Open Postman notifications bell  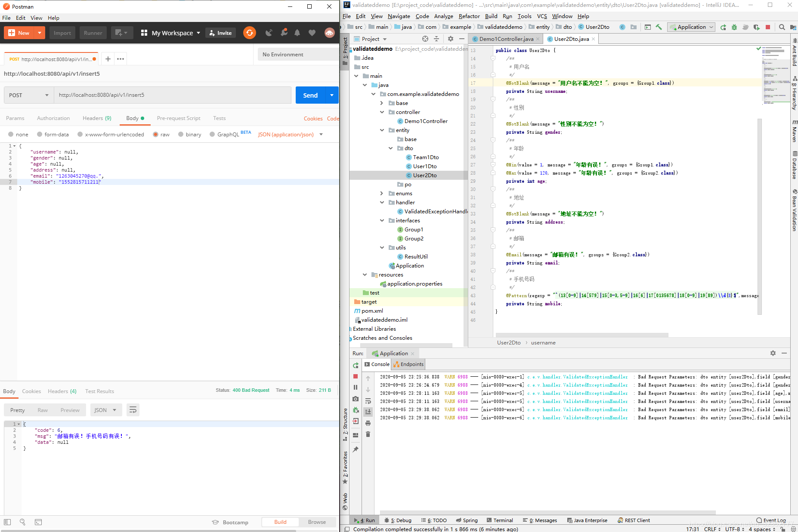click(x=297, y=33)
